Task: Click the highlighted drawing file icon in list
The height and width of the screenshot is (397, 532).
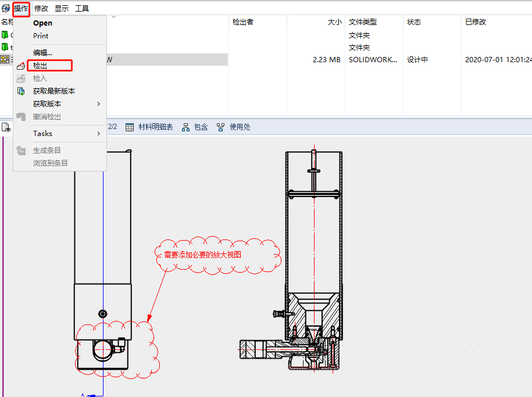Action: click(5, 59)
